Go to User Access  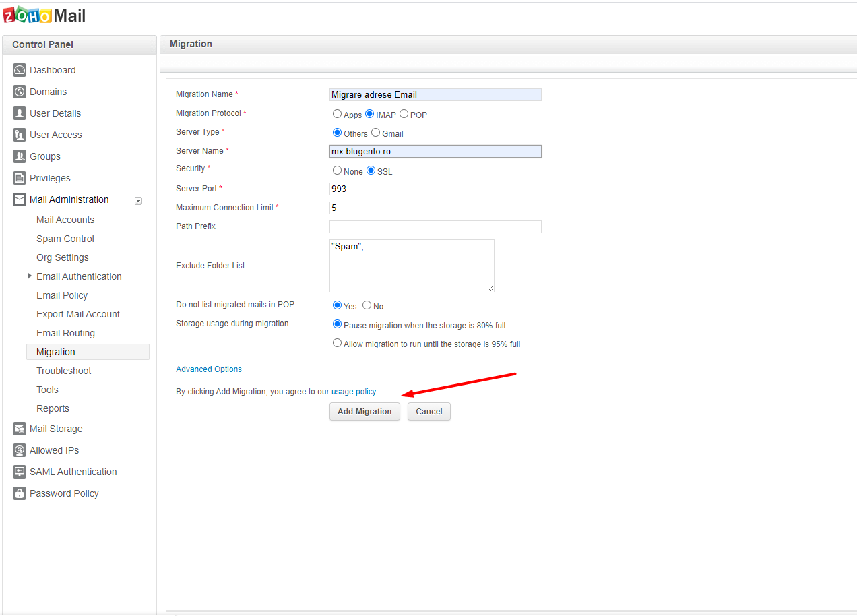tap(56, 135)
